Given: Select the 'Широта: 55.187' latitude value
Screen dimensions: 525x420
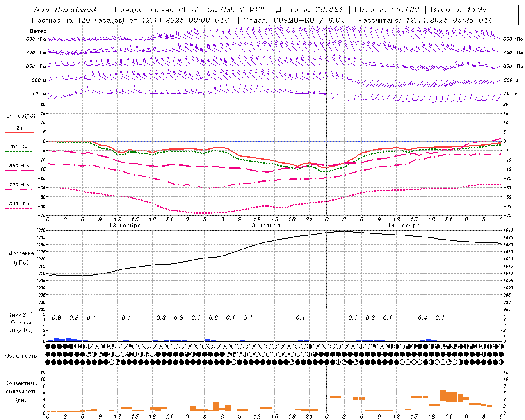Looking at the screenshot, I should [x=387, y=10].
